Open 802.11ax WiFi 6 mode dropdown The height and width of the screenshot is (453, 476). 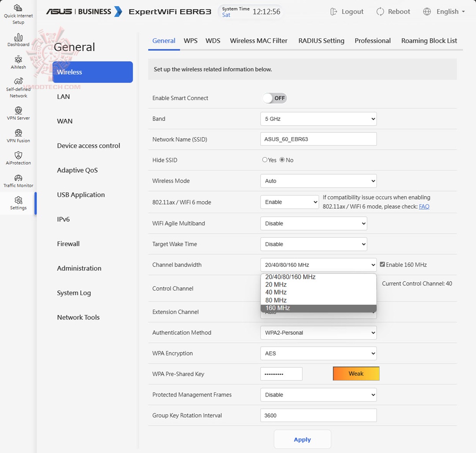[290, 202]
